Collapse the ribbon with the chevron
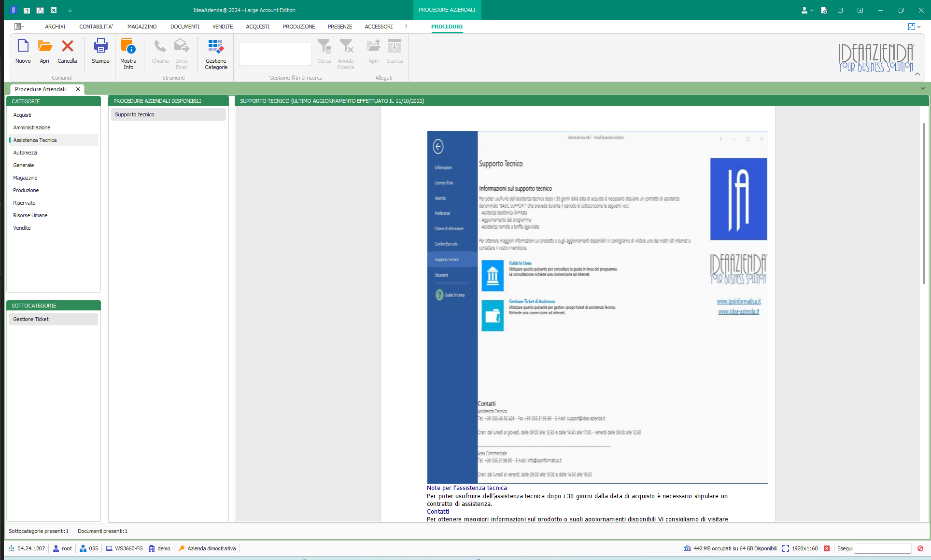The height and width of the screenshot is (560, 931). (917, 74)
